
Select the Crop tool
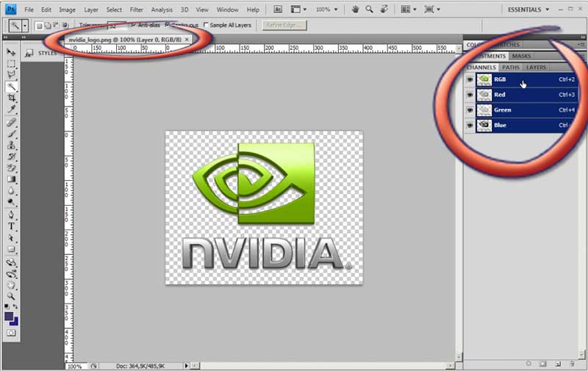(x=11, y=98)
